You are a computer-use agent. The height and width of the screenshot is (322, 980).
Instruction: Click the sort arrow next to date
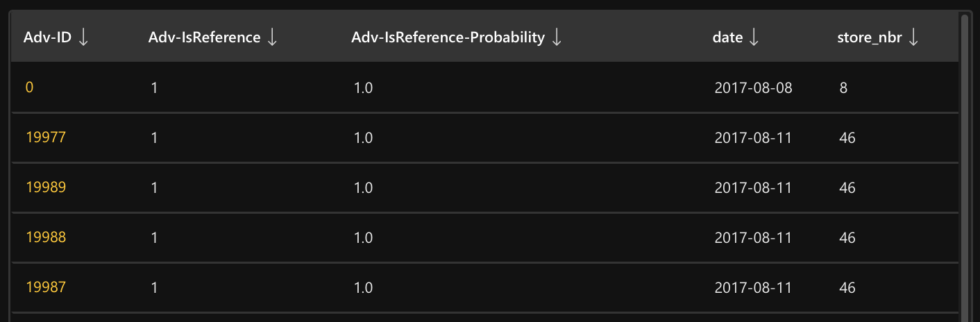(754, 38)
